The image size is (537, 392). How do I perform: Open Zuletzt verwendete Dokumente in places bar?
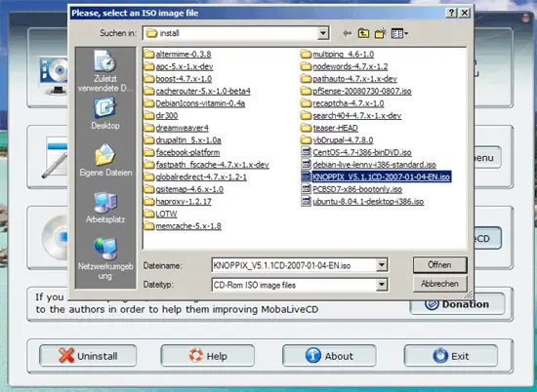coord(105,71)
